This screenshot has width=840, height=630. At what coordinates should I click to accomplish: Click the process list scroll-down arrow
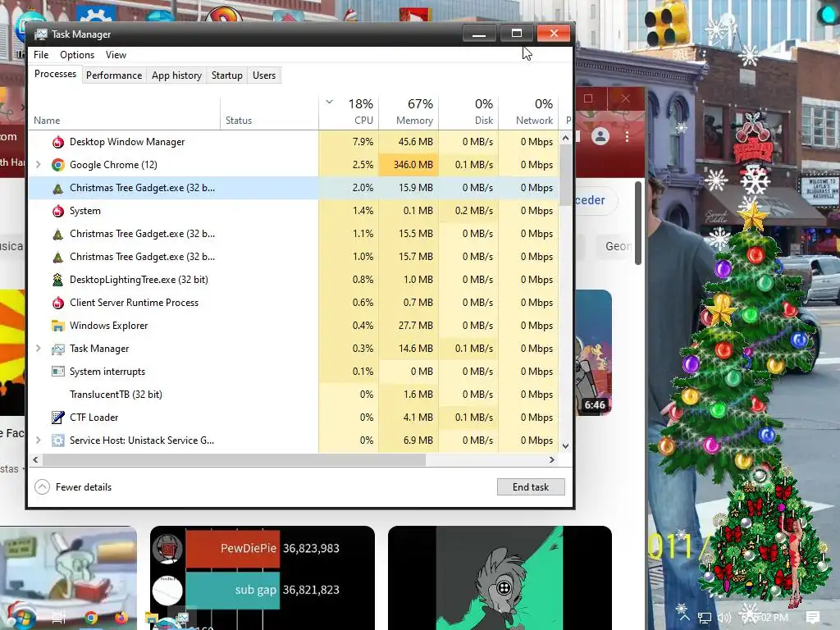[566, 445]
